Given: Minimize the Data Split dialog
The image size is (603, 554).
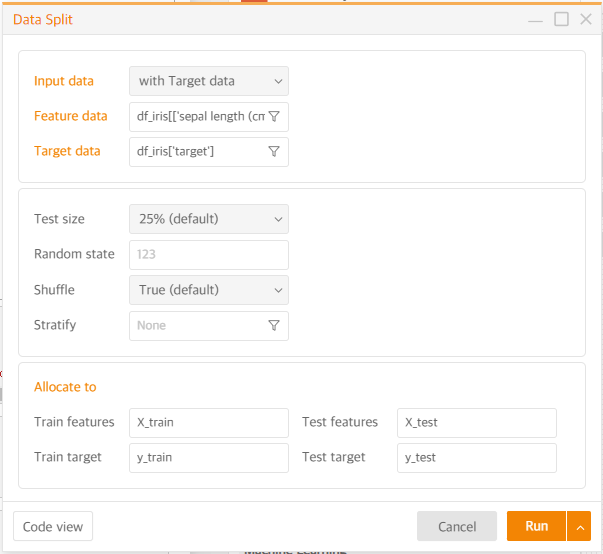Looking at the screenshot, I should (536, 20).
